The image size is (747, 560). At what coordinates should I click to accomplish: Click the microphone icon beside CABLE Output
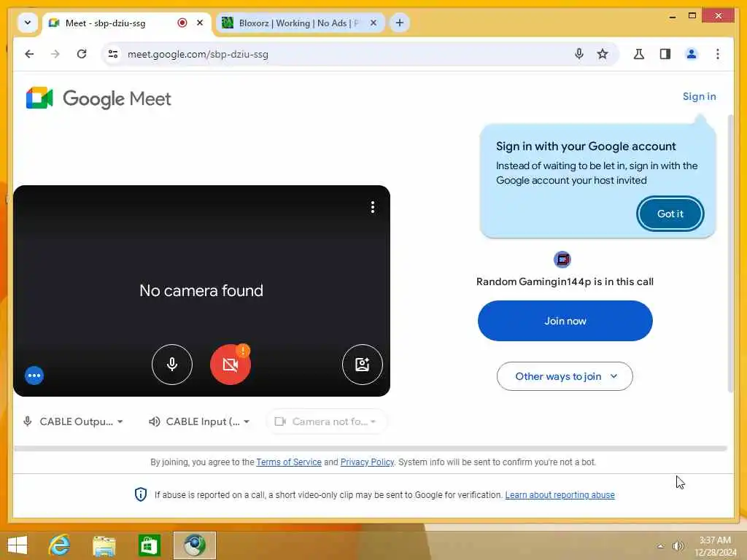point(28,421)
